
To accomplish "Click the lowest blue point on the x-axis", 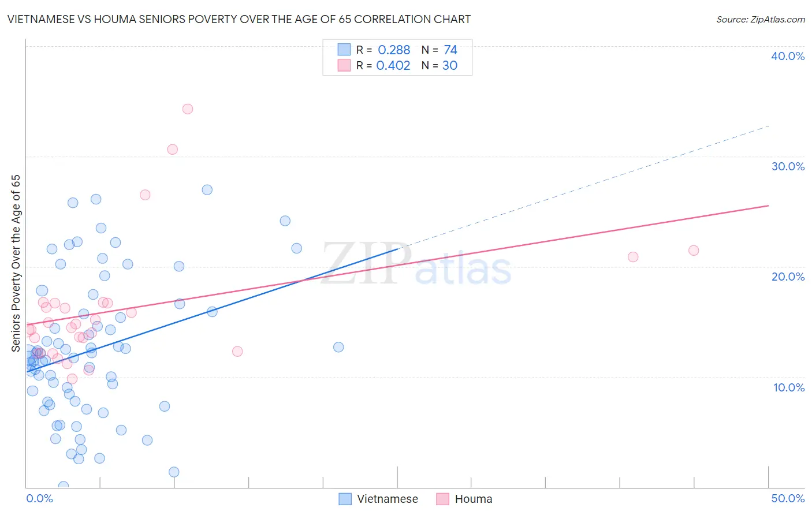I will (x=64, y=486).
